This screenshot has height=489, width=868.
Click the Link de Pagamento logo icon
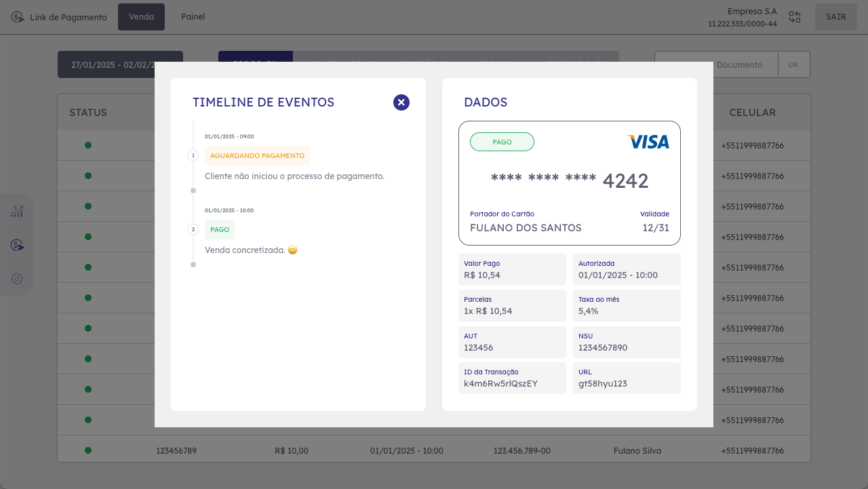coord(18,17)
